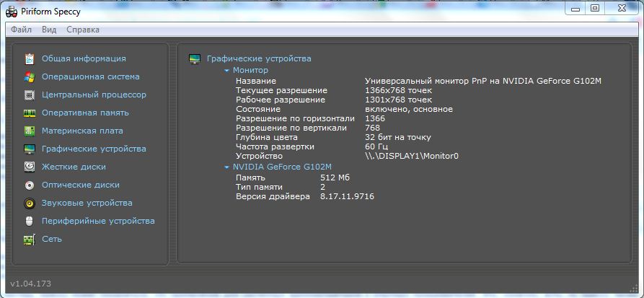644x298 pixels.
Task: Collapse the Монитор section arrow
Action: (226, 71)
